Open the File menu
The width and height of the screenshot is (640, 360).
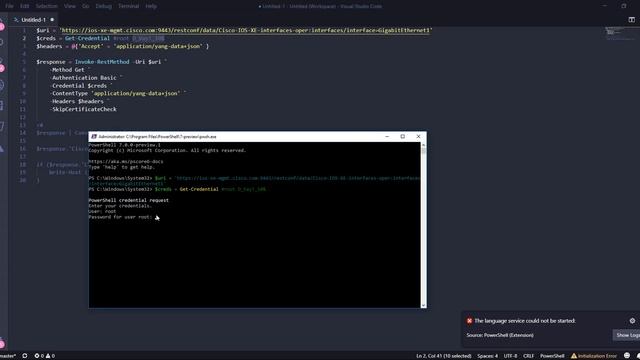[9, 6]
